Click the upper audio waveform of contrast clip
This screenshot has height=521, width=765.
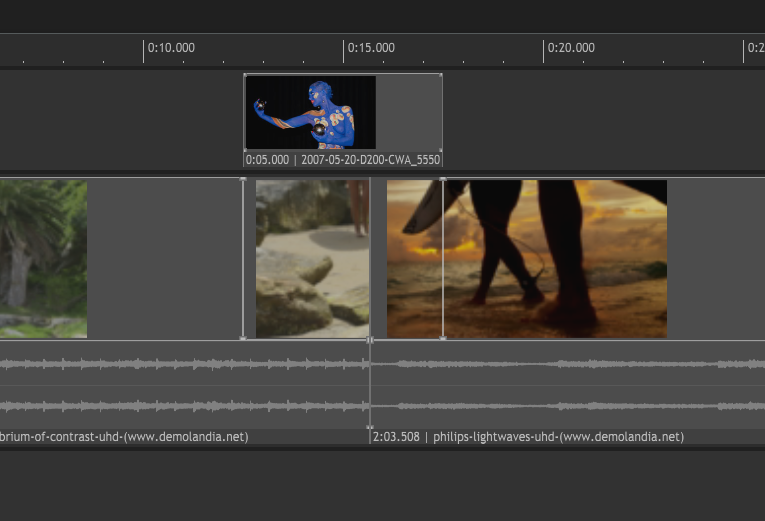tap(184, 364)
